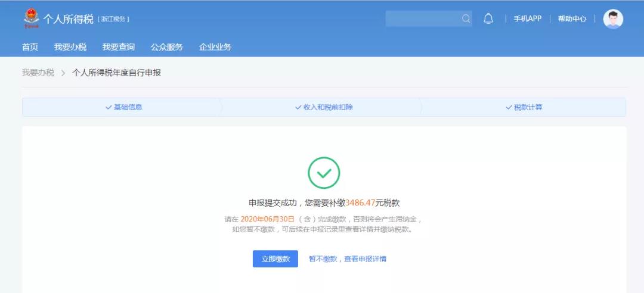This screenshot has height=293, width=644.
Task: Select the 基础信息 step
Action: 123,107
